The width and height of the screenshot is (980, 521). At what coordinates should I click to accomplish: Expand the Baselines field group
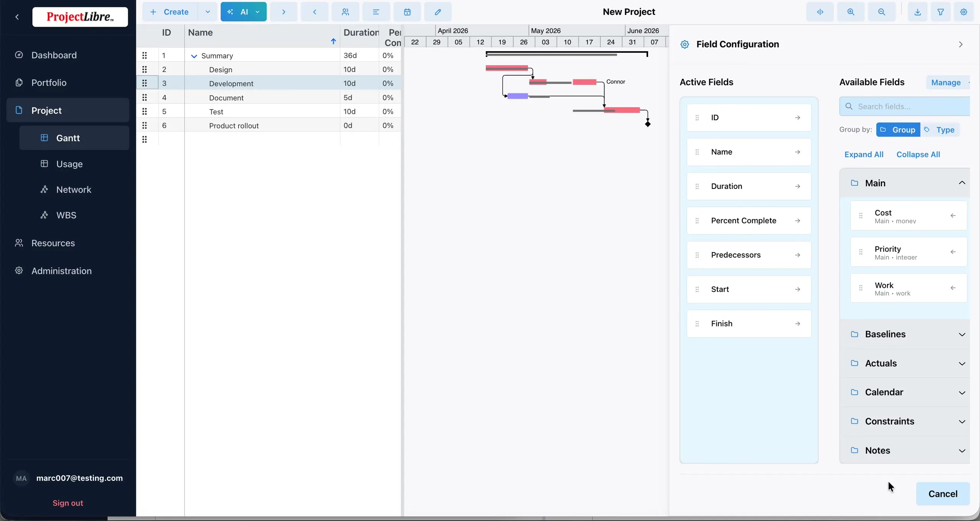tap(962, 334)
